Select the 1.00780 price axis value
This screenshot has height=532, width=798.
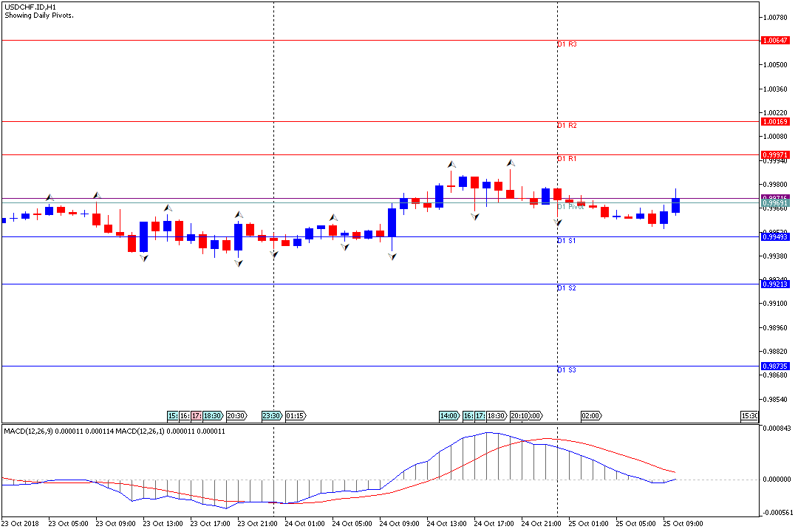[776, 17]
